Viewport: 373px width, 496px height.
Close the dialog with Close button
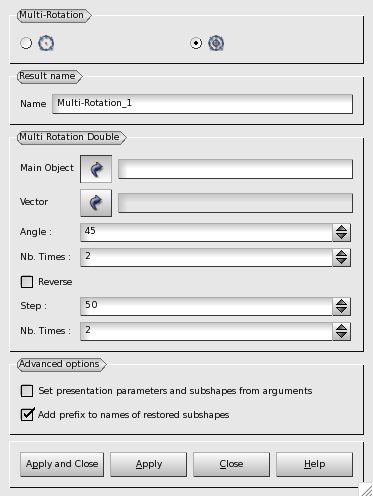pos(231,464)
